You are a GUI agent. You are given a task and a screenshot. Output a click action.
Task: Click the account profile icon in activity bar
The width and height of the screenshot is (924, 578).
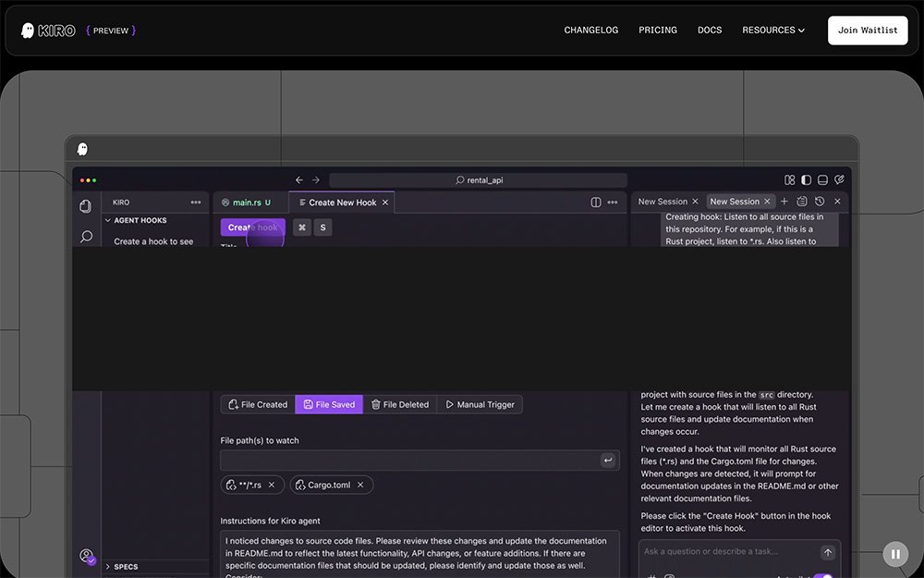[87, 556]
